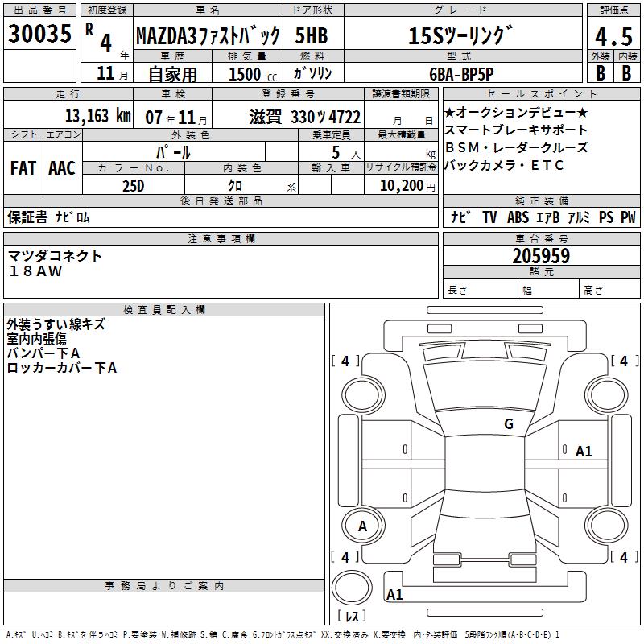Click A1 mark on rear bumper
This screenshot has width=644, height=644.
click(394, 594)
